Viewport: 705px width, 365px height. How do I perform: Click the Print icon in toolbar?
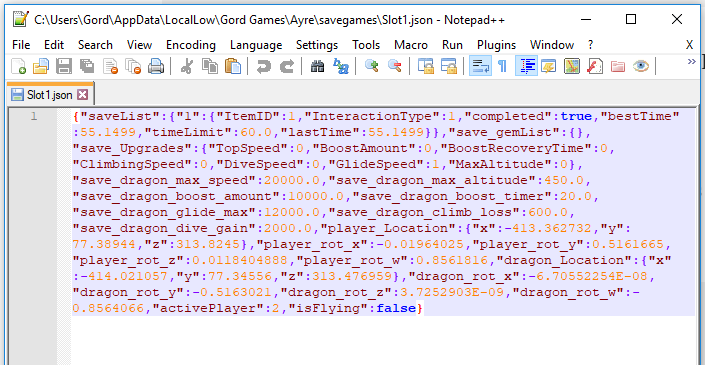coord(156,67)
